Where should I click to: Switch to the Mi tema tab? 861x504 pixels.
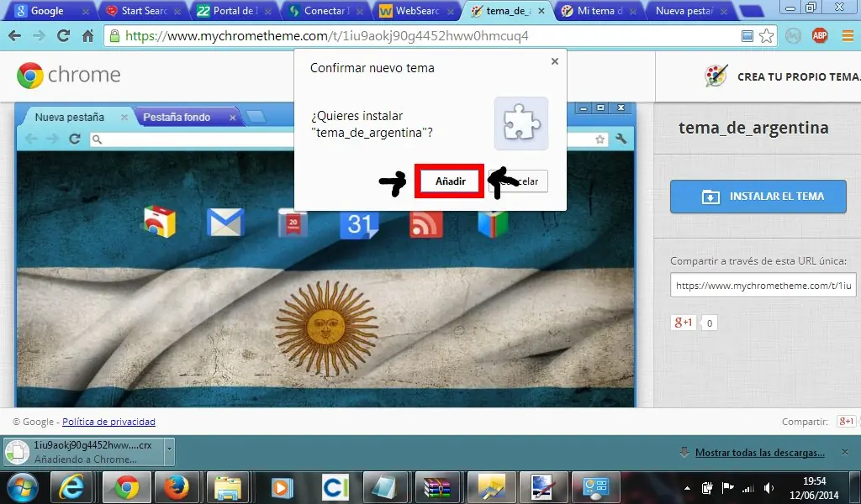click(599, 10)
